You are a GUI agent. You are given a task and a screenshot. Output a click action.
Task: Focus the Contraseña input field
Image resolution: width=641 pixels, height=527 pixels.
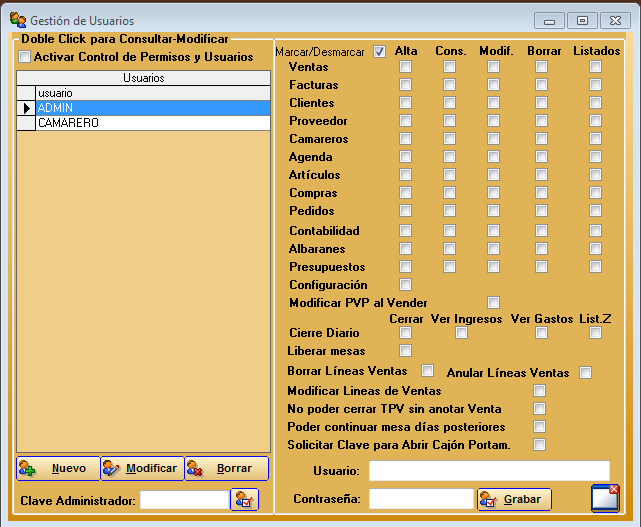(x=421, y=499)
